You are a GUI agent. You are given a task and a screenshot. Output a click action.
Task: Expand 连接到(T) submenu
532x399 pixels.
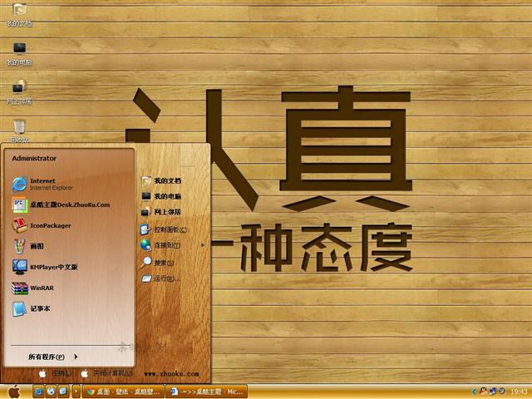tap(173, 245)
